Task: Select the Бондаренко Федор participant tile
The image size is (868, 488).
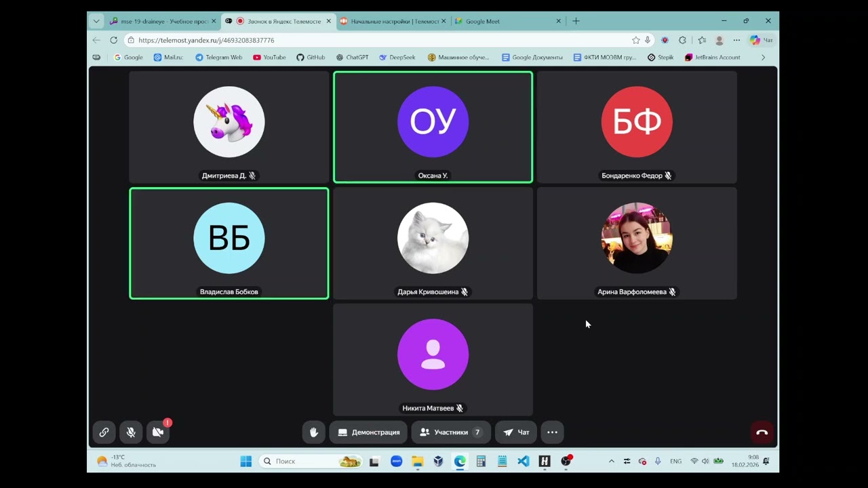Action: click(x=637, y=127)
